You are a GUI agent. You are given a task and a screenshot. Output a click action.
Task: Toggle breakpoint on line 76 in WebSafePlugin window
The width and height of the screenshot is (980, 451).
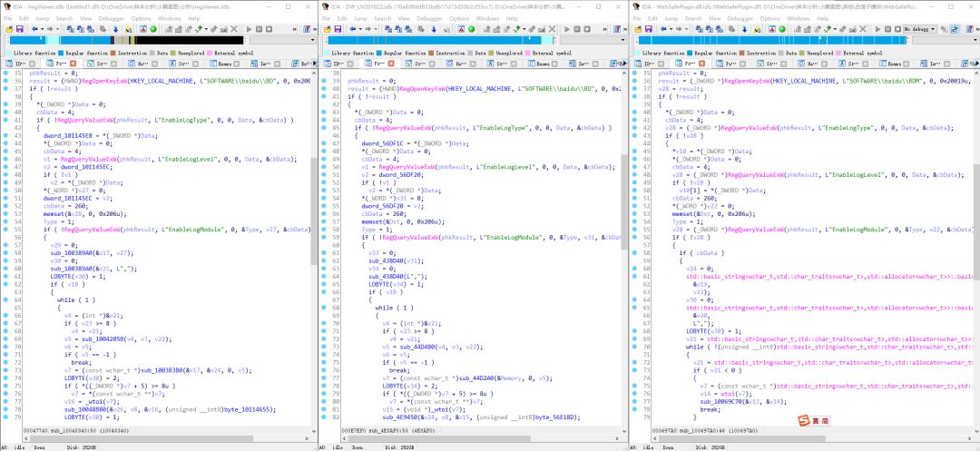tap(633, 394)
